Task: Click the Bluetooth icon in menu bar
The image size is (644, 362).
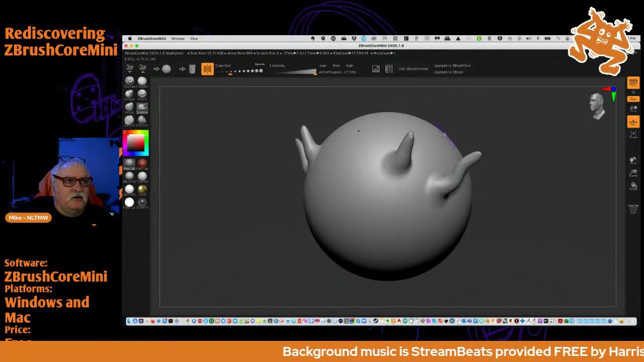Action: pyautogui.click(x=538, y=39)
